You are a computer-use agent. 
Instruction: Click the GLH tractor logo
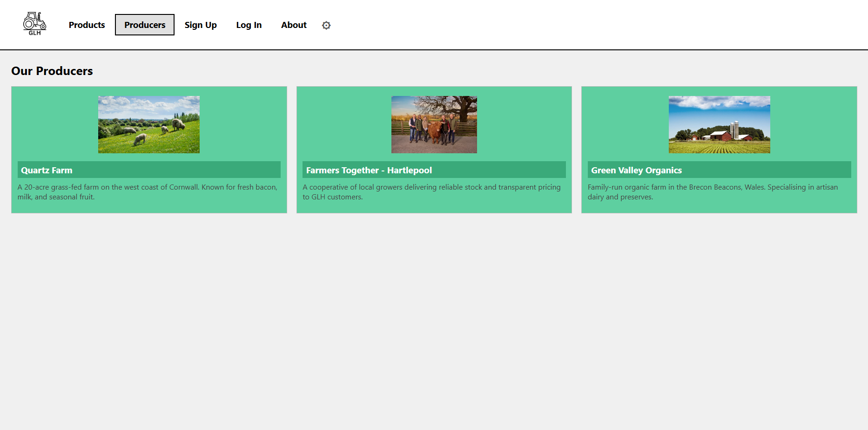pos(34,24)
